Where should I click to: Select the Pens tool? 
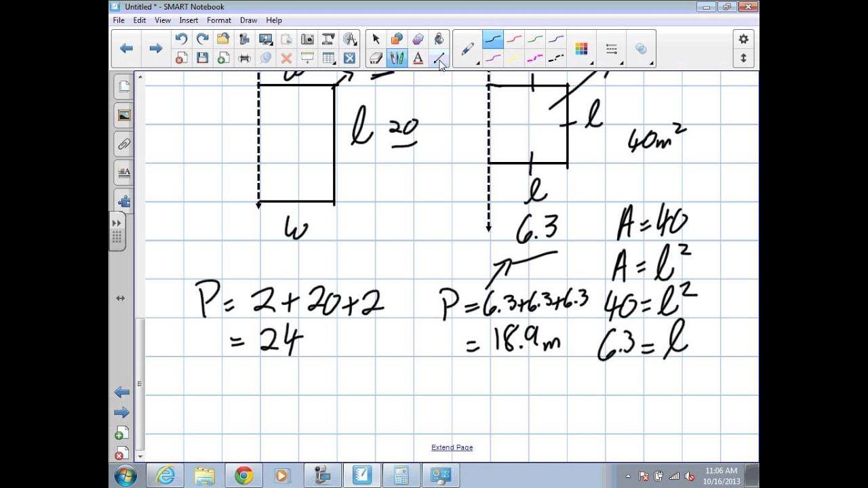[x=397, y=58]
